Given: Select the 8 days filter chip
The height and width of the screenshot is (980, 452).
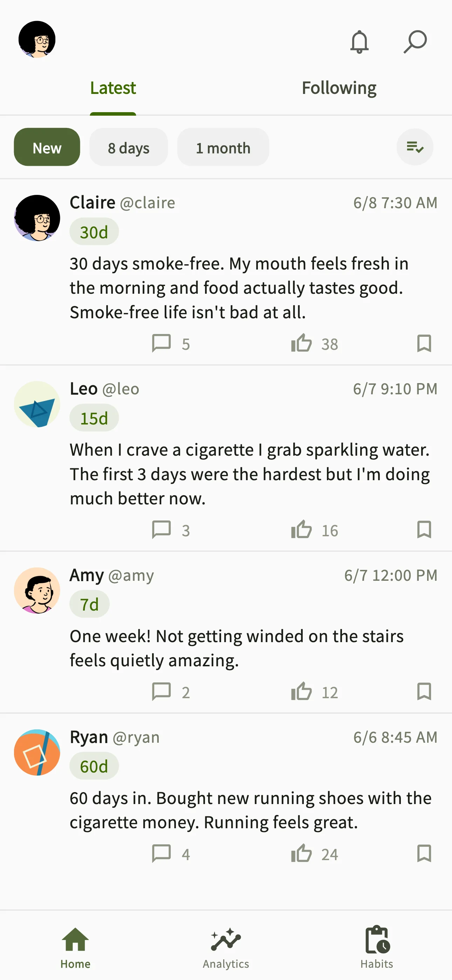Looking at the screenshot, I should pyautogui.click(x=129, y=147).
